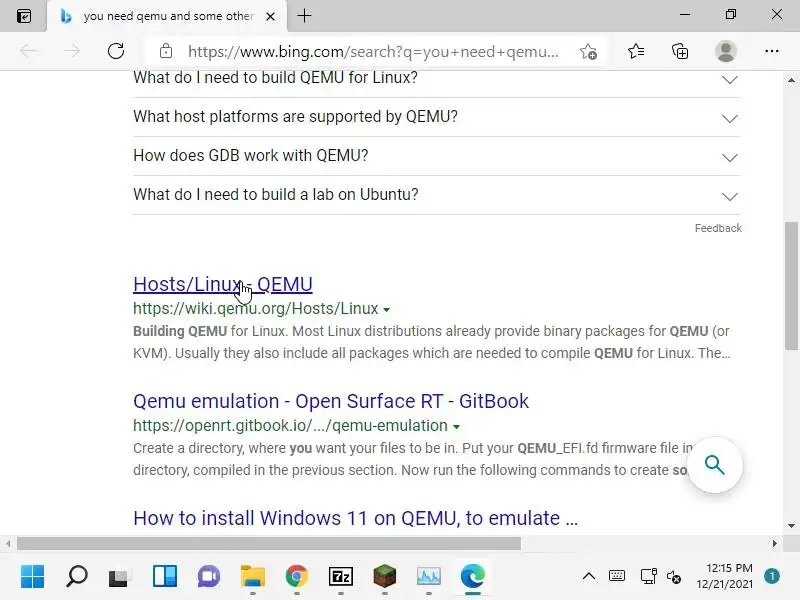The width and height of the screenshot is (800, 600).
Task: Switch to Microsoft Edge taskbar icon
Action: click(x=473, y=577)
